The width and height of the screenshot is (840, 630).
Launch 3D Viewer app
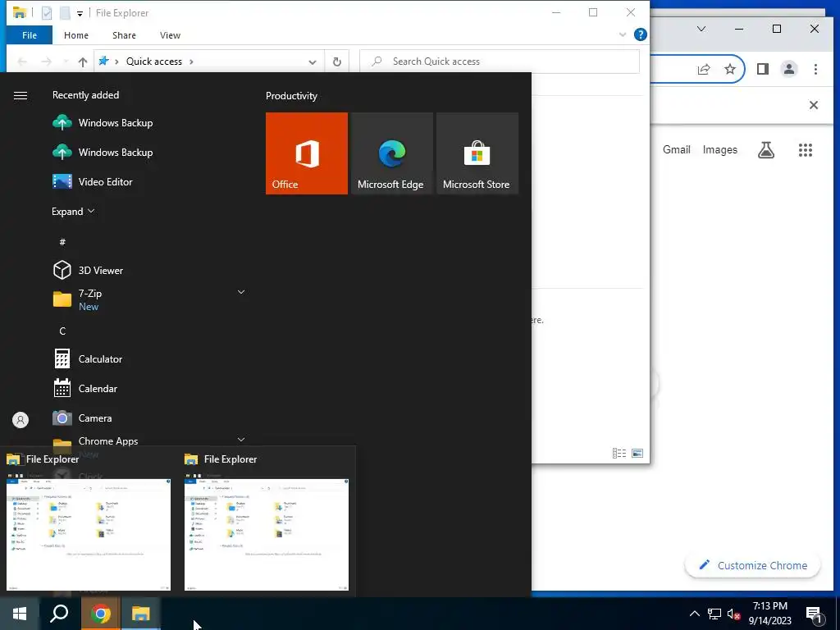[100, 271]
